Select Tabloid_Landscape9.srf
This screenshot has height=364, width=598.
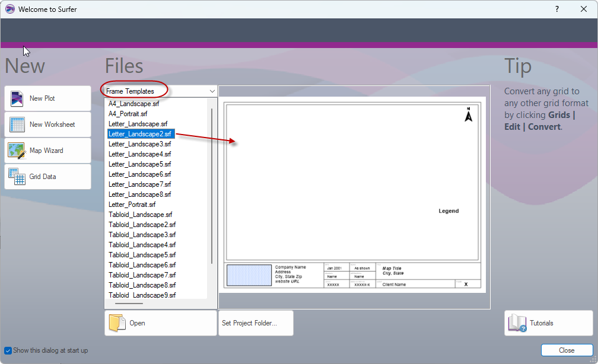[142, 295]
